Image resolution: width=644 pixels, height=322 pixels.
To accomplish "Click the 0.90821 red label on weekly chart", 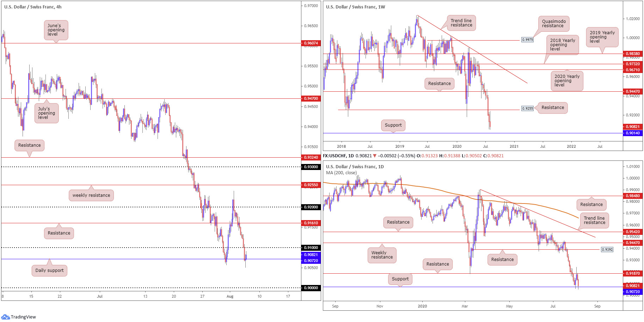I will [x=632, y=127].
